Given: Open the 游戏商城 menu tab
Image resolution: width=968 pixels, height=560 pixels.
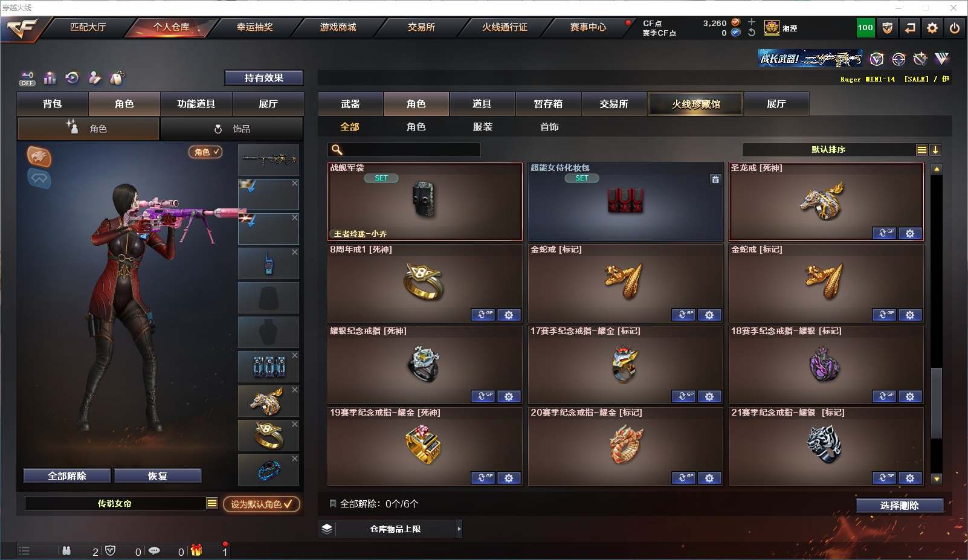Looking at the screenshot, I should [338, 27].
